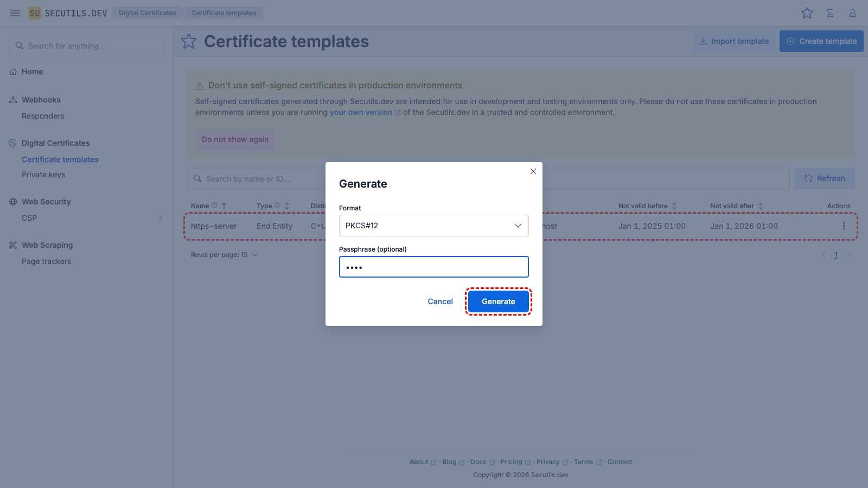Open the hamburger navigation menu
This screenshot has height=488, width=868.
(15, 13)
